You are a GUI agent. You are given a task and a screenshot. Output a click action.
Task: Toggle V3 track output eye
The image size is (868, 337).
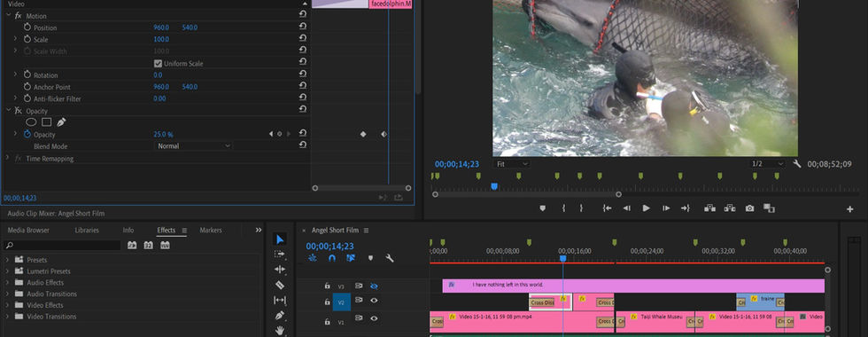coord(374,286)
